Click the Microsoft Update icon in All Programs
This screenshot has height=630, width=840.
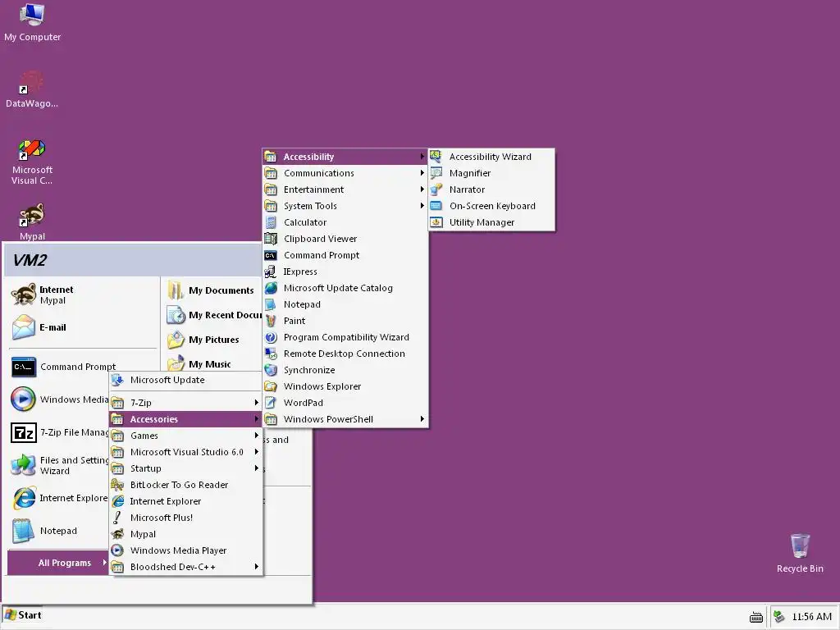pyautogui.click(x=117, y=380)
